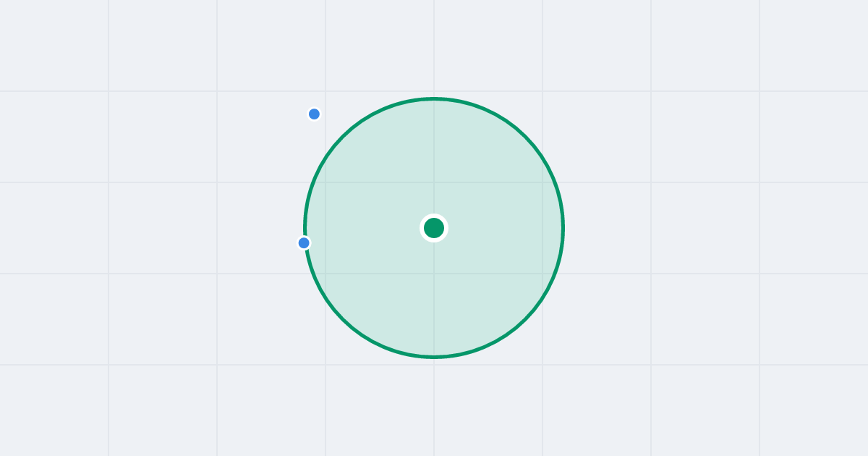Select the green center handle of the circle
This screenshot has width=868, height=456.
pos(434,228)
